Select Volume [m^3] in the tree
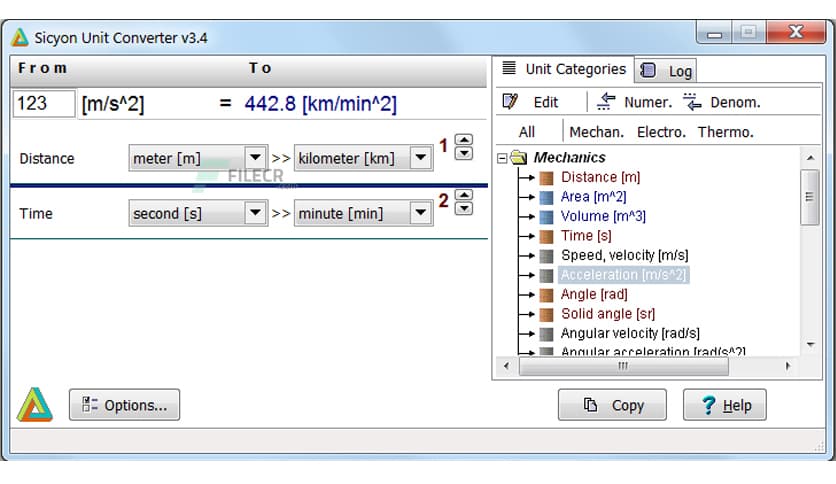836x484 pixels. pyautogui.click(x=603, y=216)
